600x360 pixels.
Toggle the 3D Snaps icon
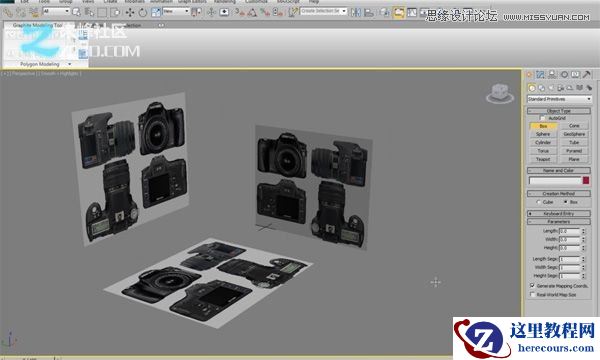(240, 12)
